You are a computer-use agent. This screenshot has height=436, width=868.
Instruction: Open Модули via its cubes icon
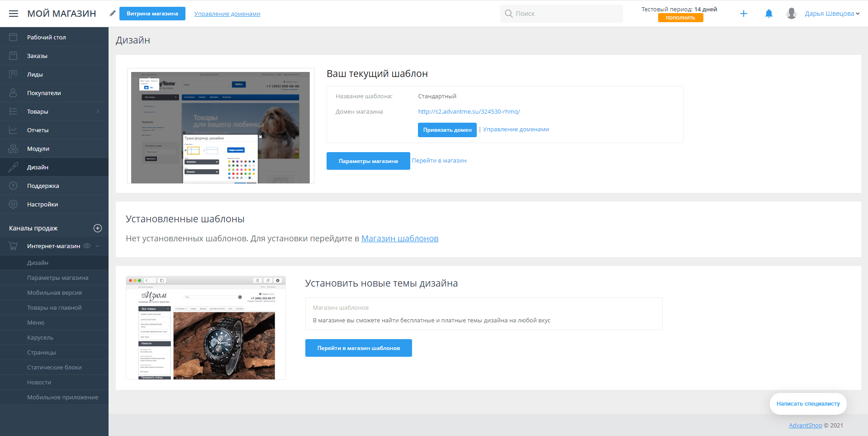(13, 149)
